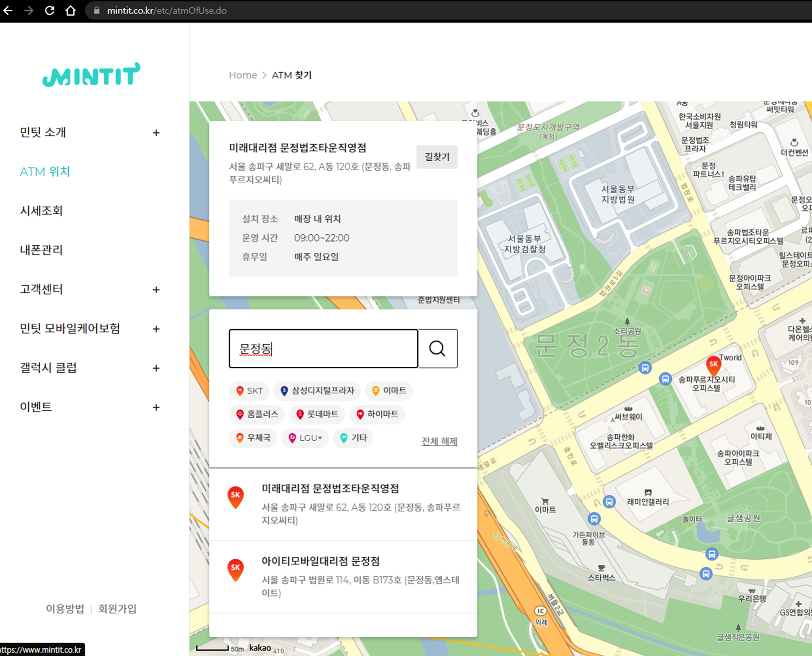Open the 시세조회 menu item
This screenshot has width=812, height=656.
click(x=41, y=211)
